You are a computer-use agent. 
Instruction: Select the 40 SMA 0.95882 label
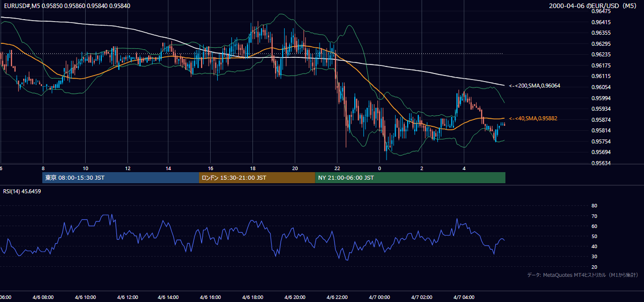533,118
